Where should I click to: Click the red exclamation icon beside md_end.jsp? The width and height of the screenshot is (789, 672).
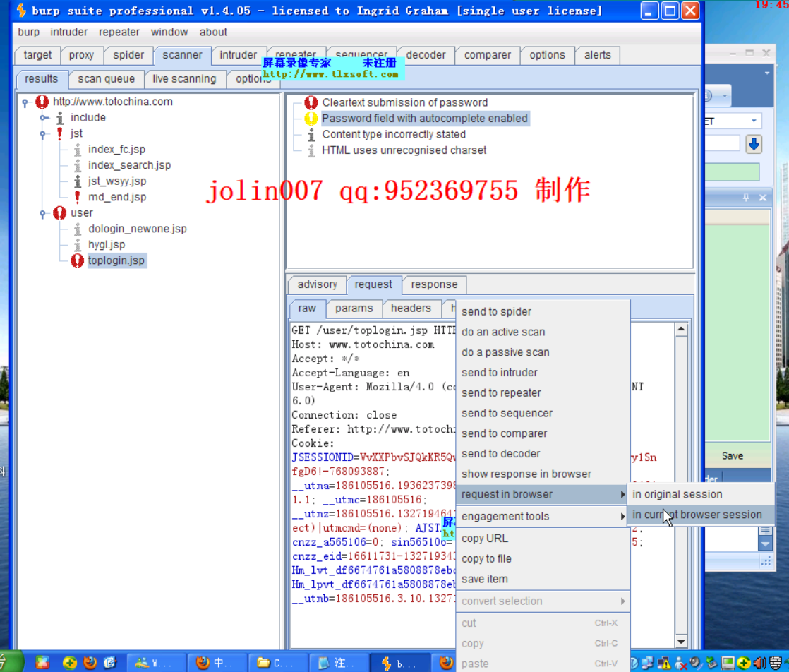pos(78,197)
